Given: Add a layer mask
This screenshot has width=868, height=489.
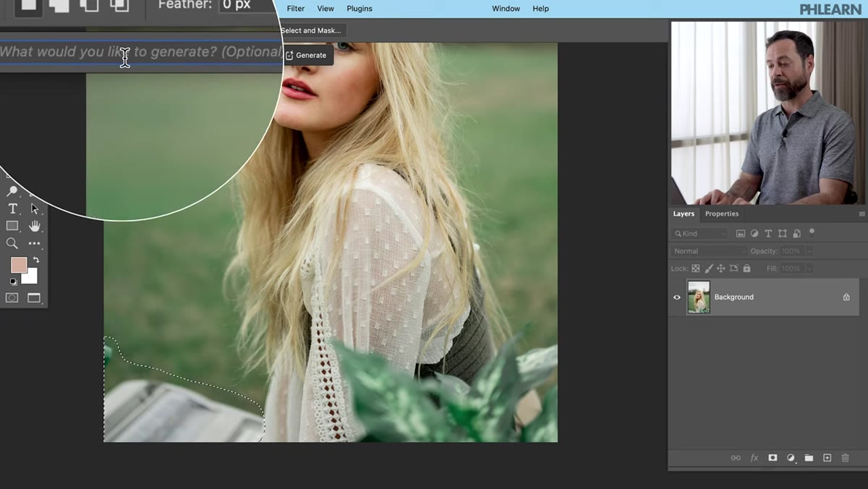Looking at the screenshot, I should tap(773, 458).
